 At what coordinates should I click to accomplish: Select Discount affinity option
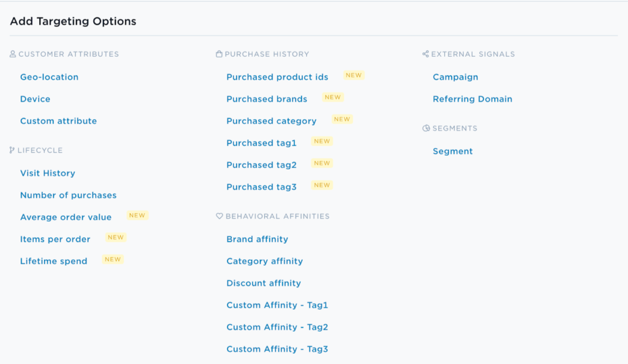[264, 283]
